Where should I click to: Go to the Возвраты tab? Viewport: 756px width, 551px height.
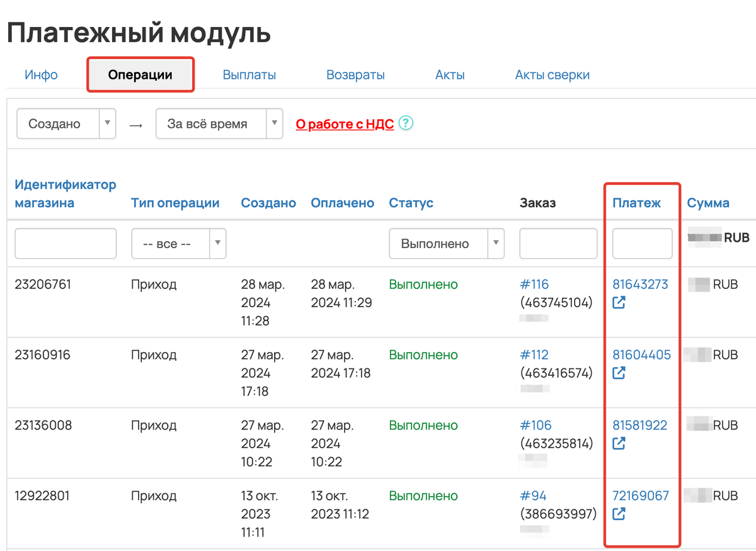355,75
